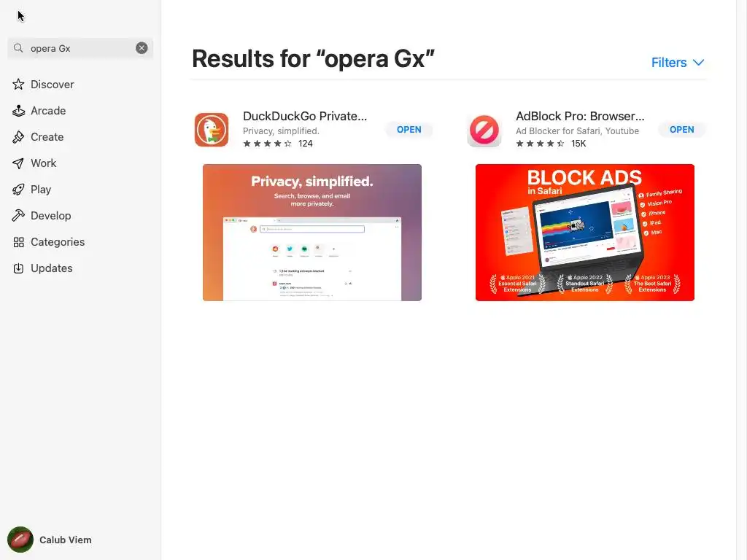Open the AdBlock Pro app

pos(682,130)
